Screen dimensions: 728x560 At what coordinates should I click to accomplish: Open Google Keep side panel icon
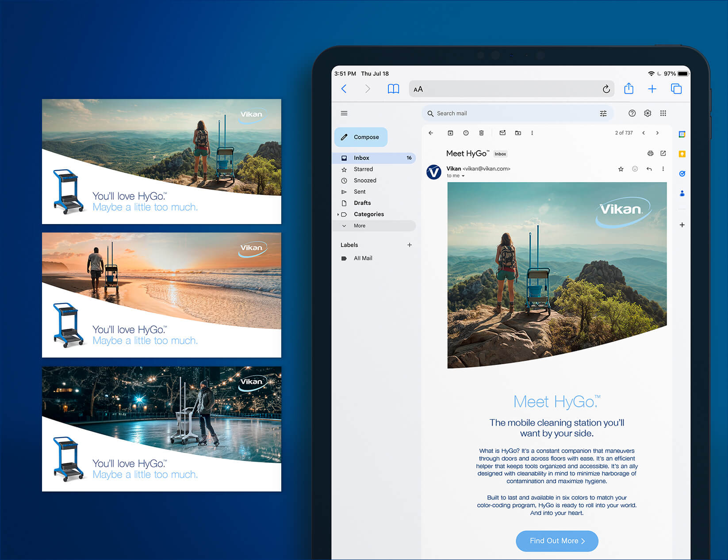682,154
